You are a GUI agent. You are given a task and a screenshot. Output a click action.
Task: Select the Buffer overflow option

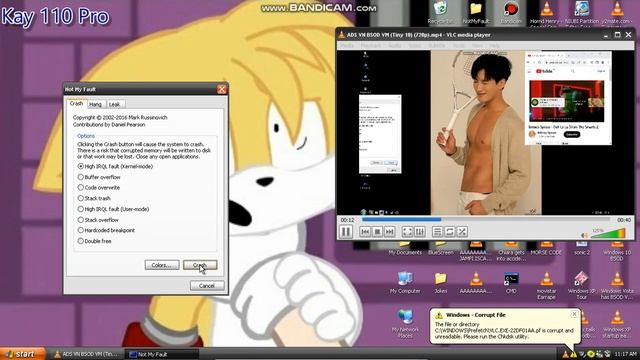coord(80,177)
